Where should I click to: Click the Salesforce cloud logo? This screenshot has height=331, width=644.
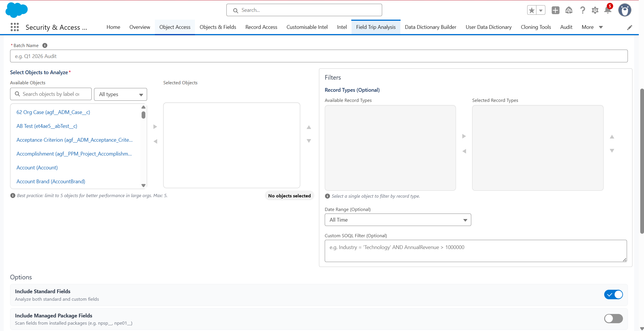(16, 10)
